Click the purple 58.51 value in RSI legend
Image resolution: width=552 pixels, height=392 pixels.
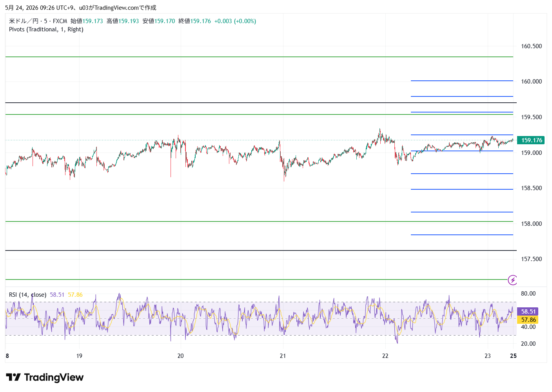tap(57, 295)
